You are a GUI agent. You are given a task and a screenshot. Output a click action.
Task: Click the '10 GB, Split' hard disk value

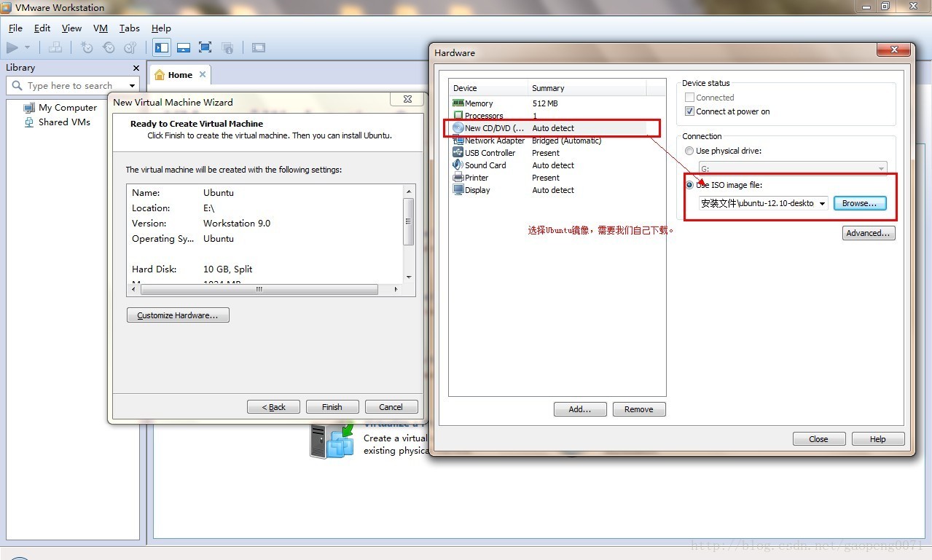(x=228, y=269)
